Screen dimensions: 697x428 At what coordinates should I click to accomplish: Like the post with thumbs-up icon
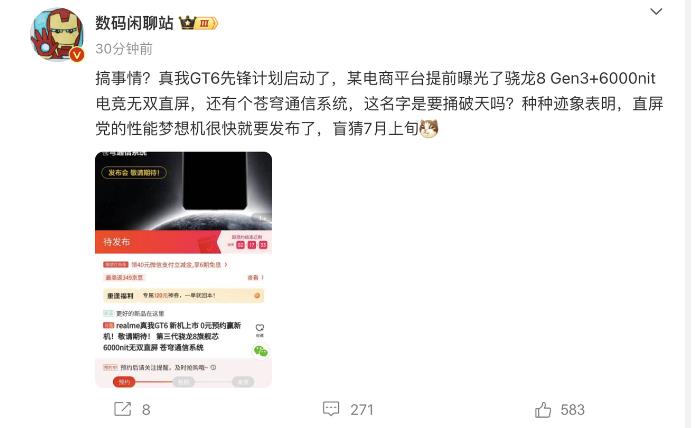tap(543, 409)
